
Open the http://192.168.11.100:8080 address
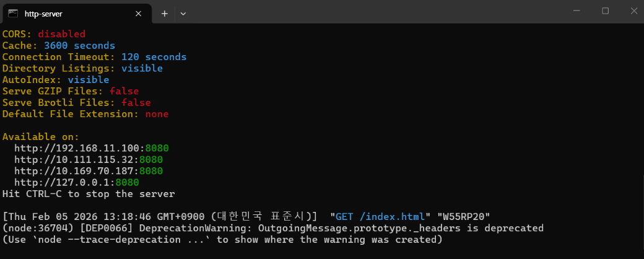click(x=91, y=149)
